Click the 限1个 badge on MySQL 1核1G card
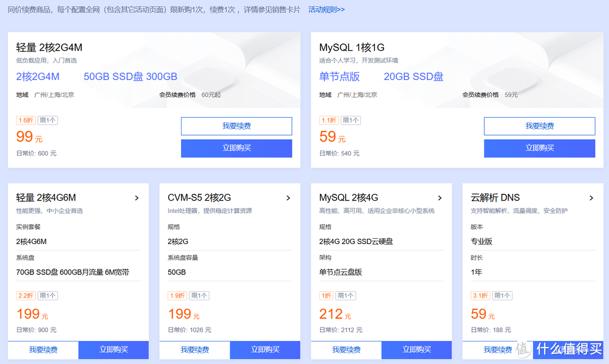 point(351,120)
